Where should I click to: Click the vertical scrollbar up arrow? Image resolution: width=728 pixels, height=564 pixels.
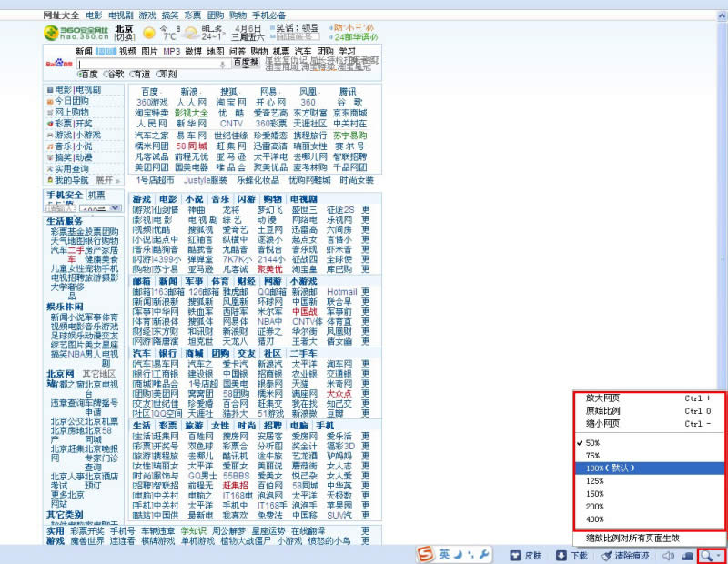tap(722, 15)
